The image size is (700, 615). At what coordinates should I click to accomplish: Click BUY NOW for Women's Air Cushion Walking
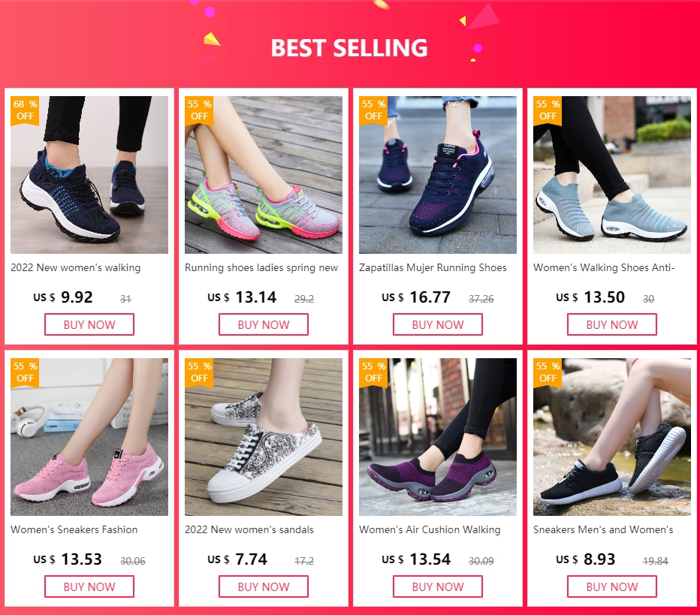[437, 586]
